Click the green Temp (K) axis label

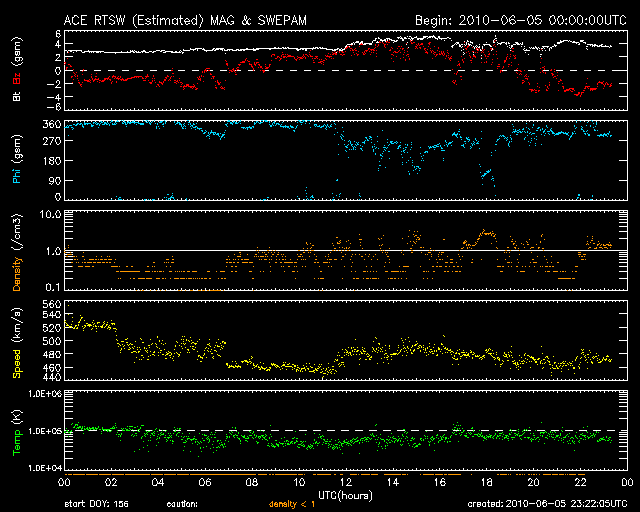(x=16, y=429)
